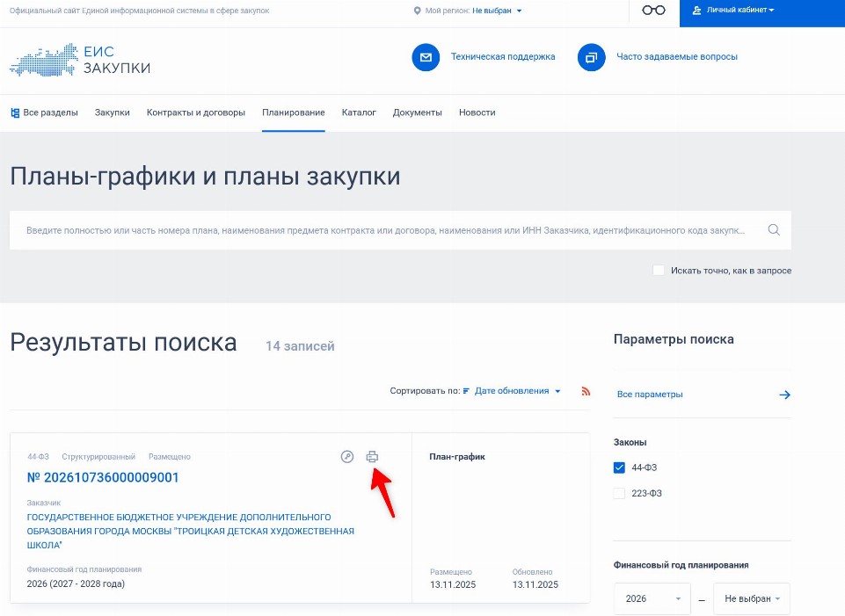Open the frequently asked questions icon
Viewport: 845px width, 616px height.
tap(591, 57)
